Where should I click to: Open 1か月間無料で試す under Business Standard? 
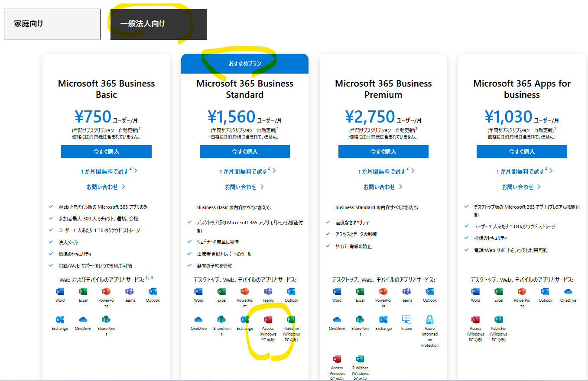[x=247, y=171]
